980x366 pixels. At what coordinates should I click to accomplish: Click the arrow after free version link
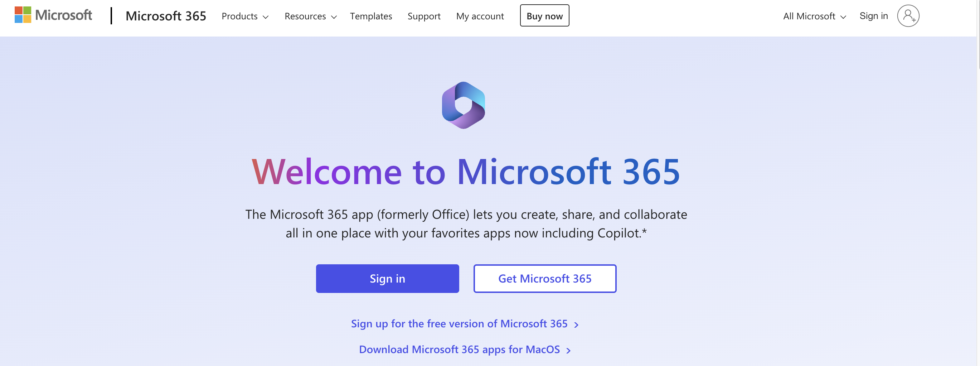tap(576, 324)
